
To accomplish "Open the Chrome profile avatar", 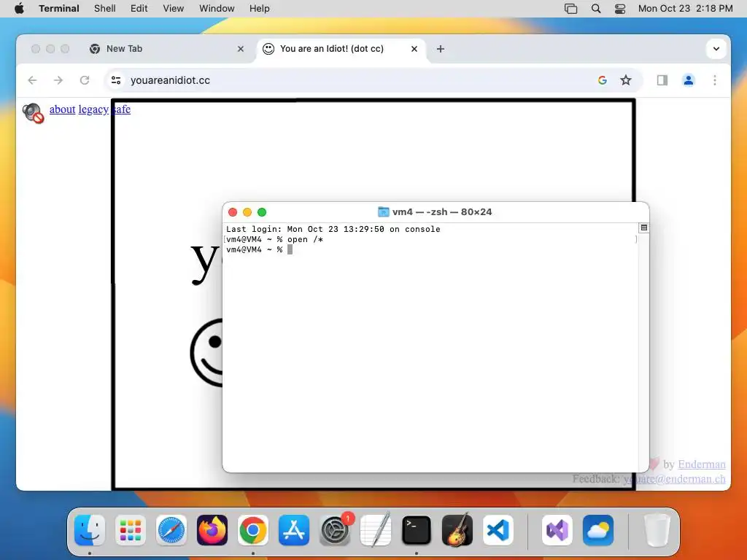I will point(689,80).
